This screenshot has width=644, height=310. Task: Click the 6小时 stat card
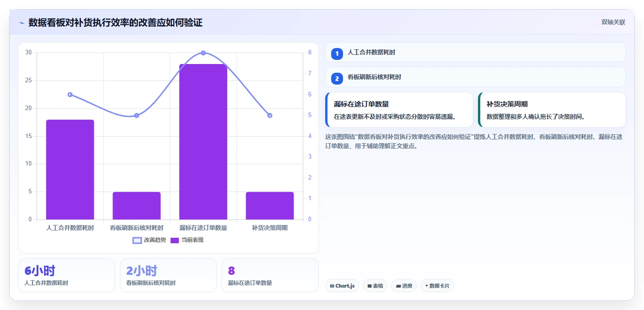66,275
